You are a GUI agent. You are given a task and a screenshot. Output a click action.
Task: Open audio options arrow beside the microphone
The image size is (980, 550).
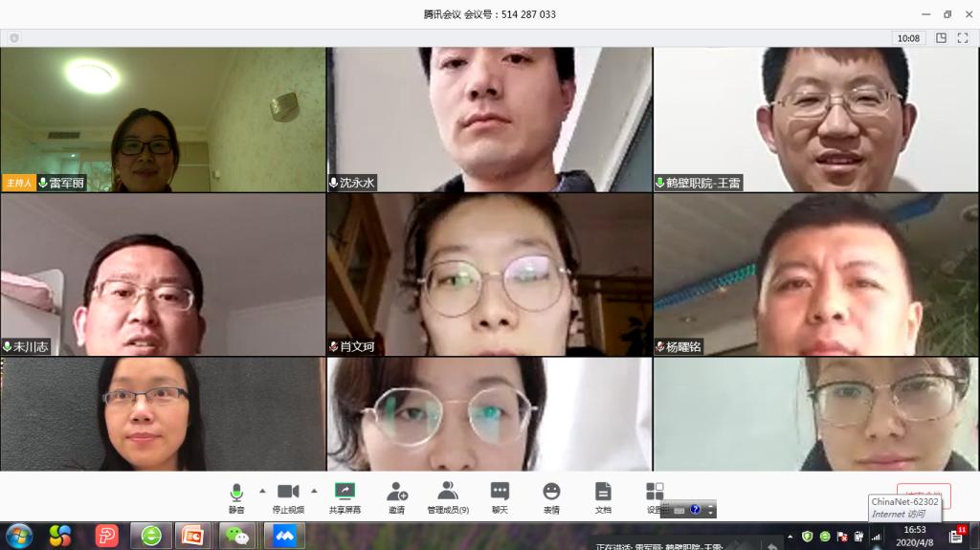click(262, 492)
